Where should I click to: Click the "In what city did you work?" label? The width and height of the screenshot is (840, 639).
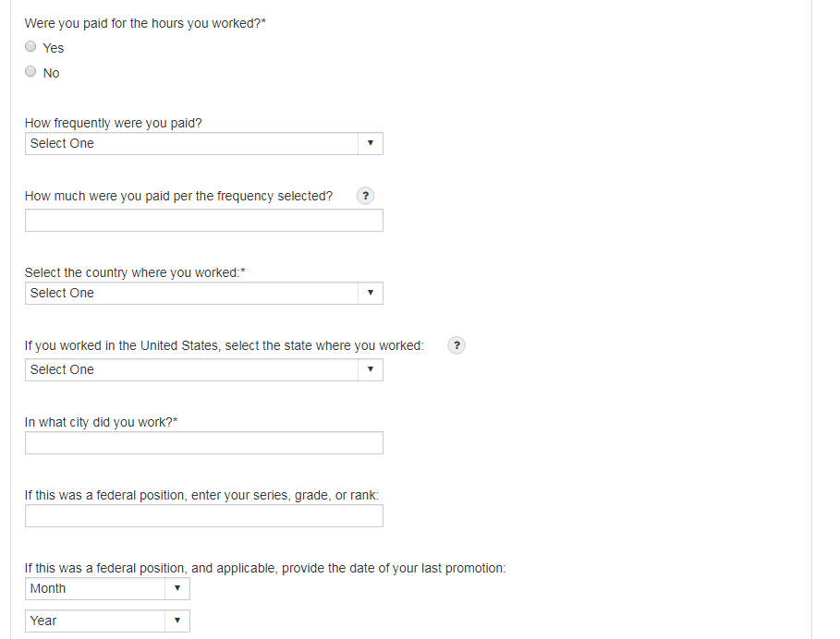coord(101,422)
